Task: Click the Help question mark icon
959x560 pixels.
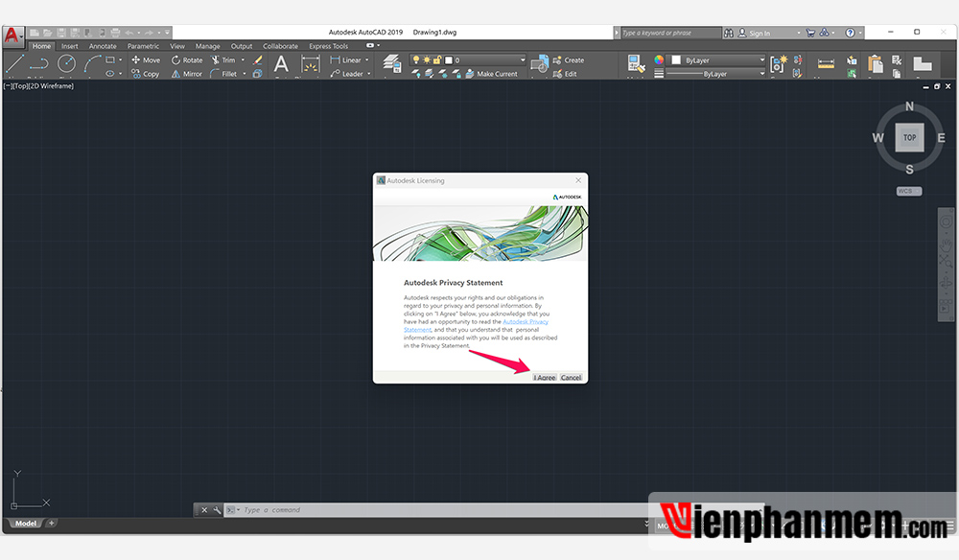Action: (850, 33)
